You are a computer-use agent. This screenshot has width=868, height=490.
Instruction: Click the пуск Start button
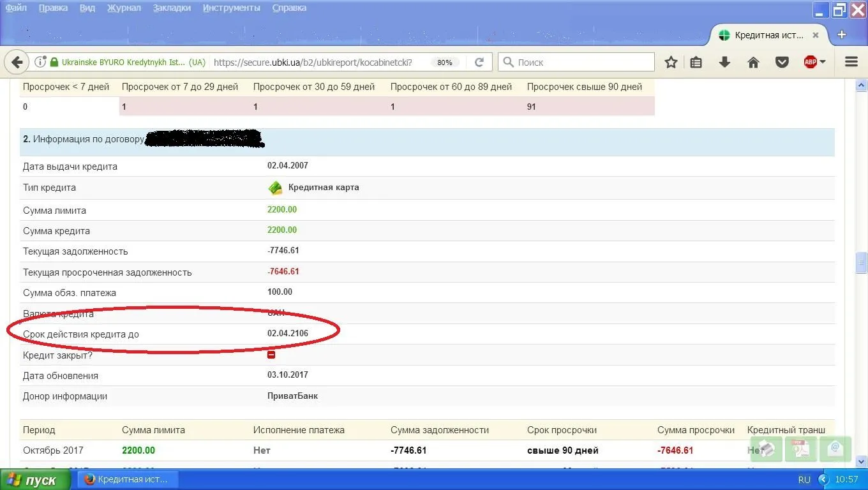coord(35,480)
